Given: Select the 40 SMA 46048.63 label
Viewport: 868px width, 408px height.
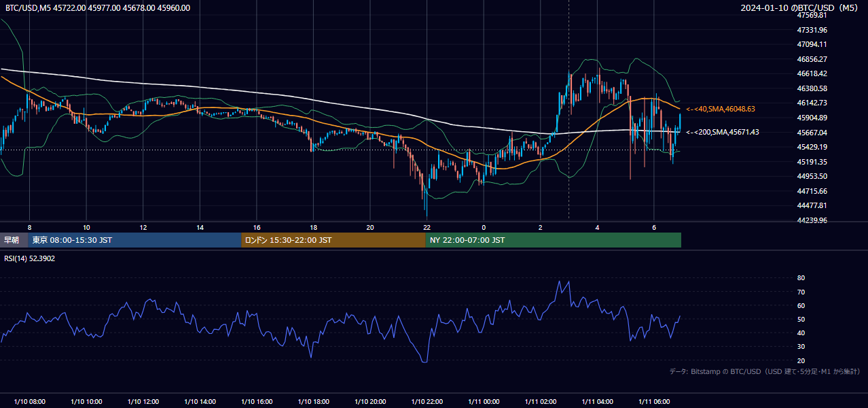Looking at the screenshot, I should coord(721,109).
